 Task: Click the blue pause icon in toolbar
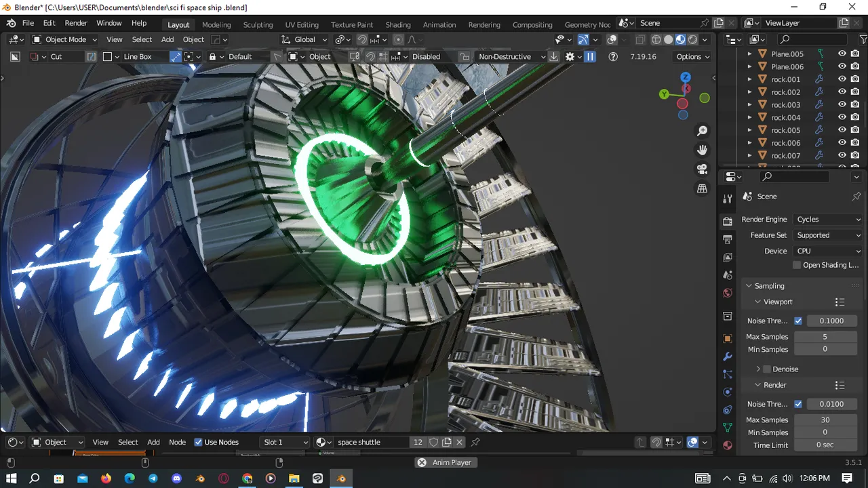(590, 56)
